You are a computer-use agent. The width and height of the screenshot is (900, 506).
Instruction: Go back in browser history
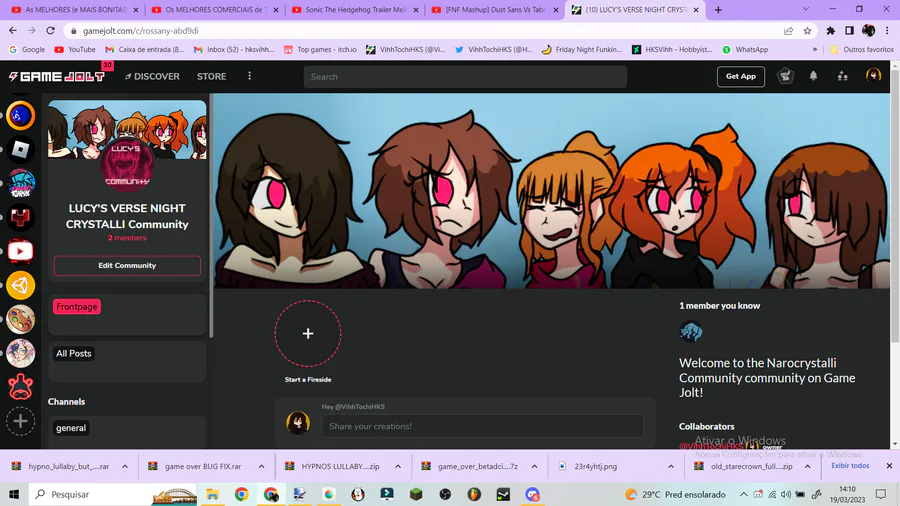click(x=13, y=30)
